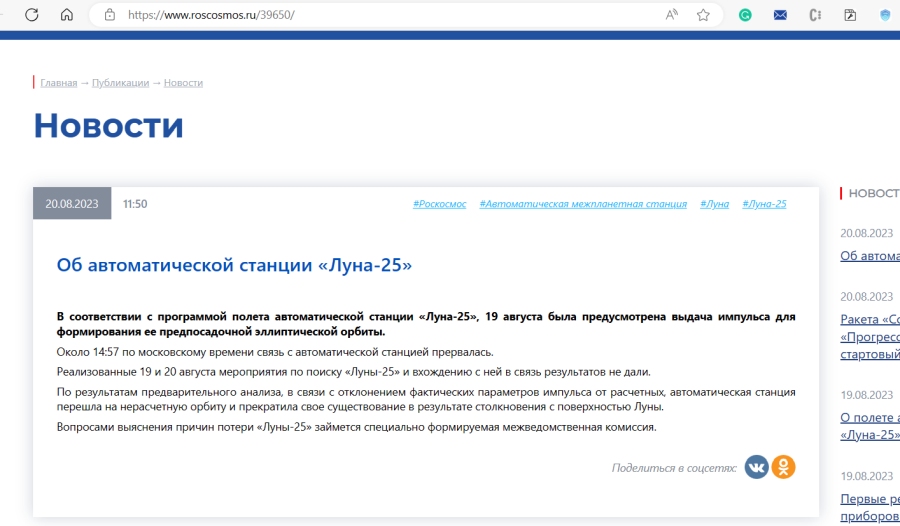
Task: Open Read Aloud icon in address bar
Action: [672, 15]
